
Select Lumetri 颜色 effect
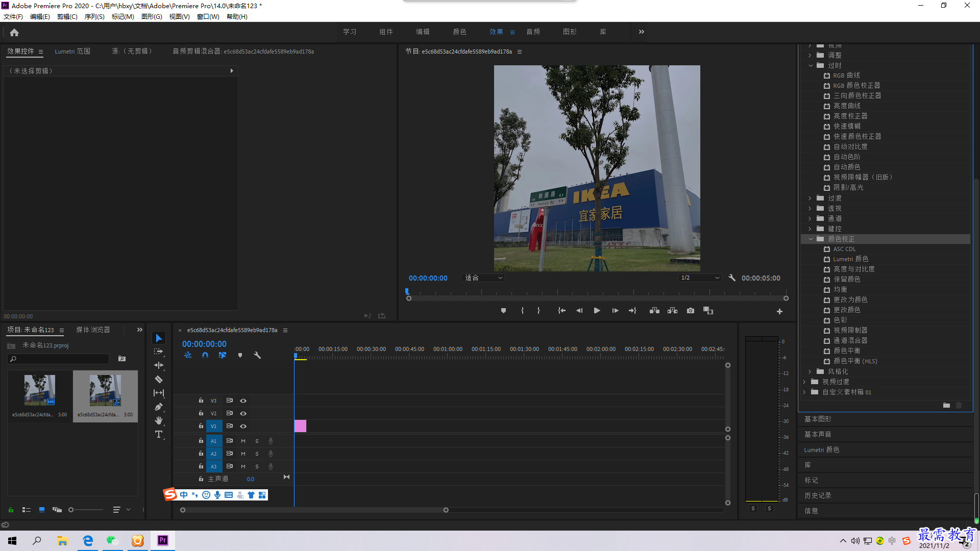[x=850, y=259]
